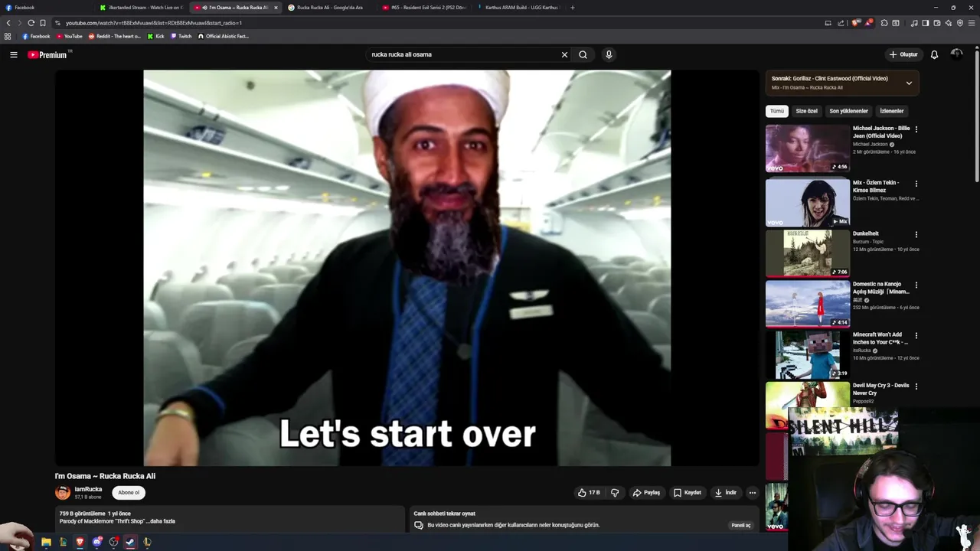Open options for Domestic na Kanojo video
The image size is (980, 551).
[916, 285]
